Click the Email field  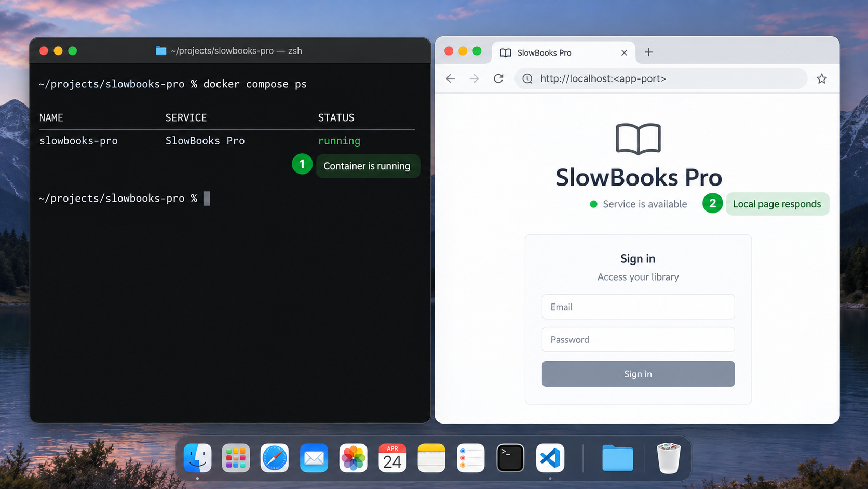(x=638, y=307)
